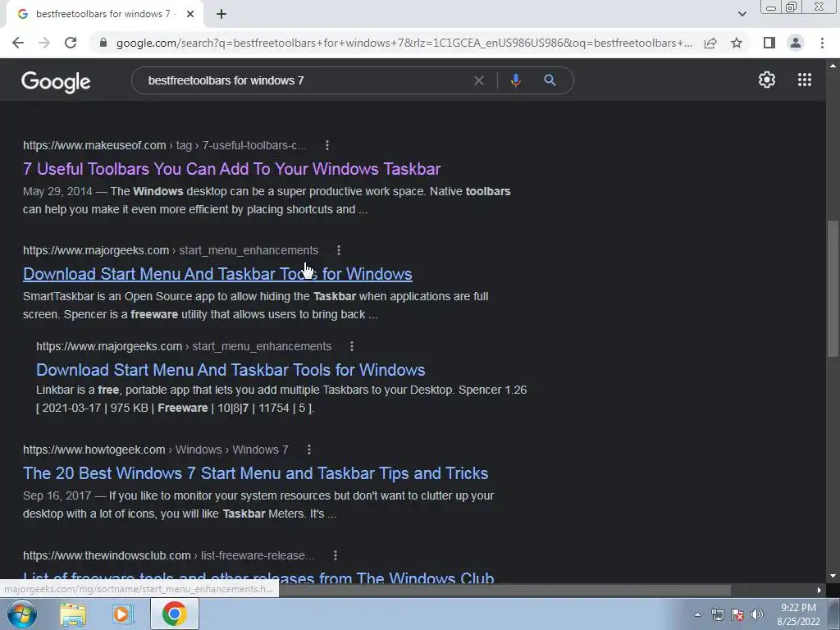Click the makeuseof.com result URL
The image size is (840, 630).
164,145
